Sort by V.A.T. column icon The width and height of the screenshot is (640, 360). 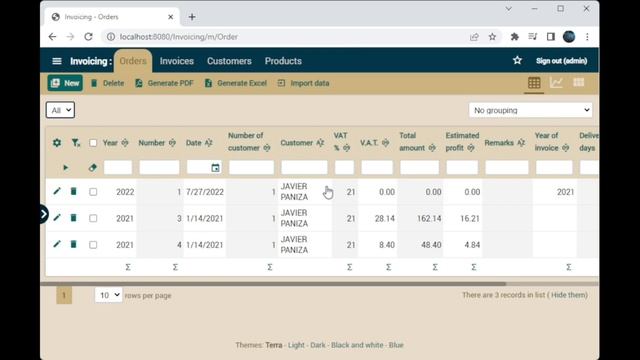(385, 143)
